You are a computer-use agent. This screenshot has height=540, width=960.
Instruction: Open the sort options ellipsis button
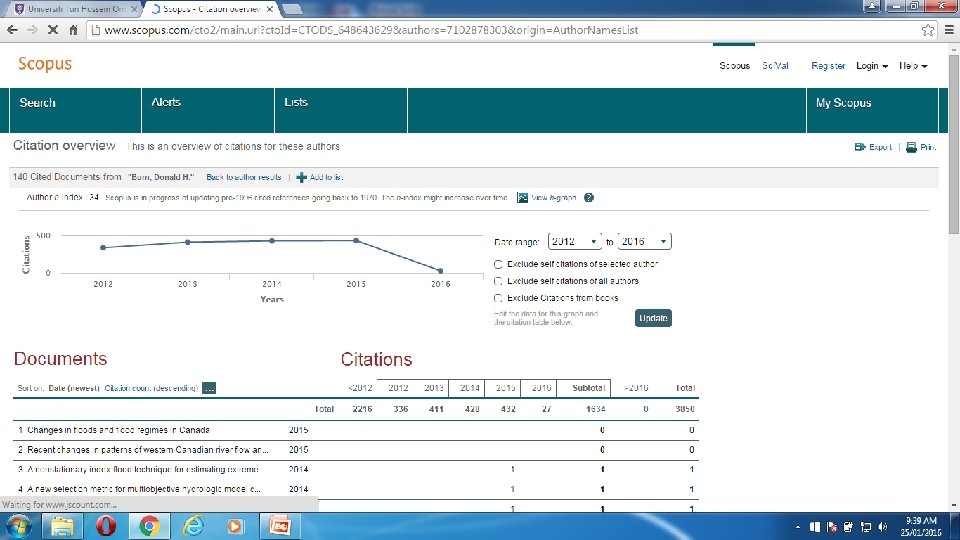click(x=209, y=388)
